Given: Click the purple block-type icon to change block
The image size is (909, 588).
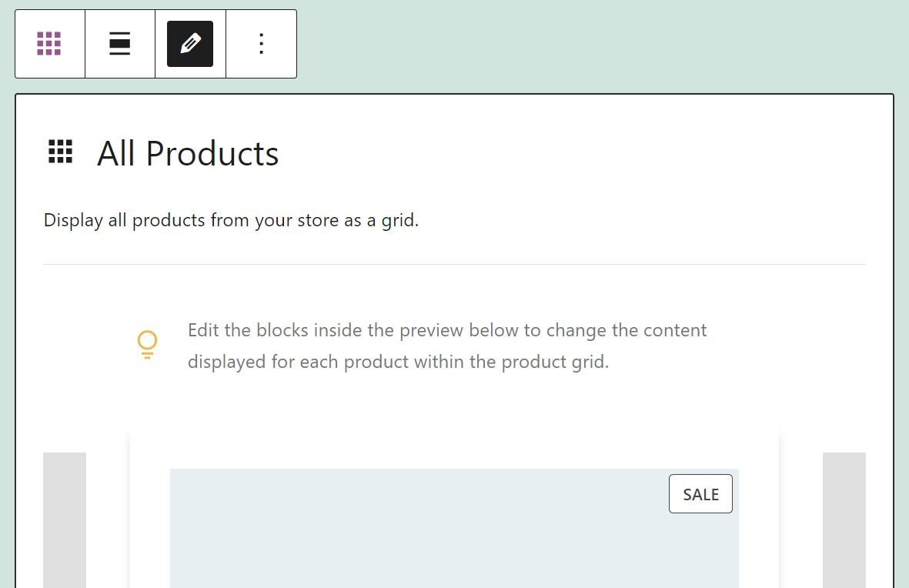Looking at the screenshot, I should [x=50, y=44].
